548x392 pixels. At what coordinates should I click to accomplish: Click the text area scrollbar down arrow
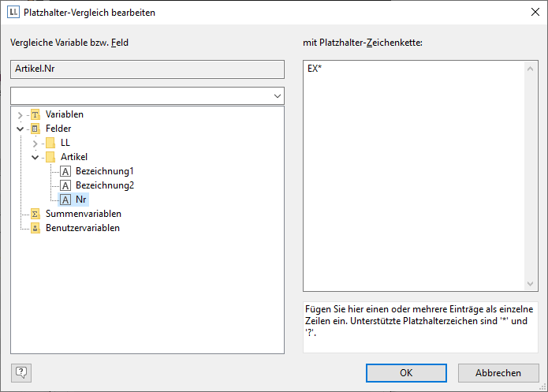531,283
